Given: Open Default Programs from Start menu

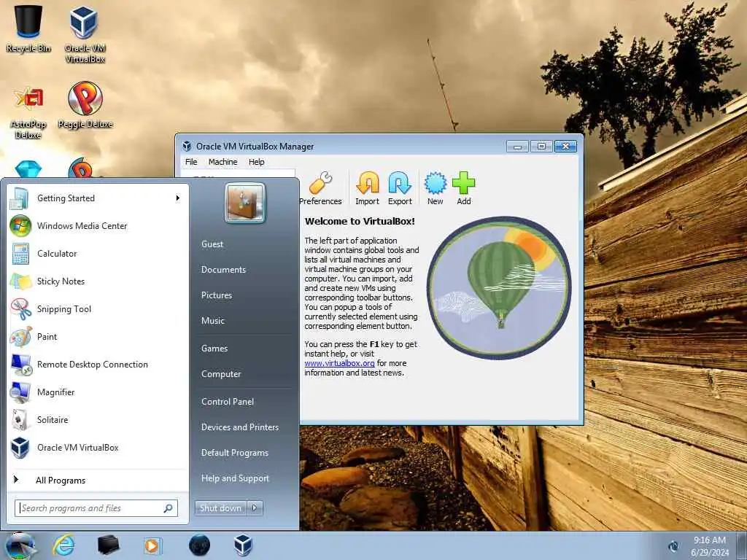Looking at the screenshot, I should pos(234,453).
